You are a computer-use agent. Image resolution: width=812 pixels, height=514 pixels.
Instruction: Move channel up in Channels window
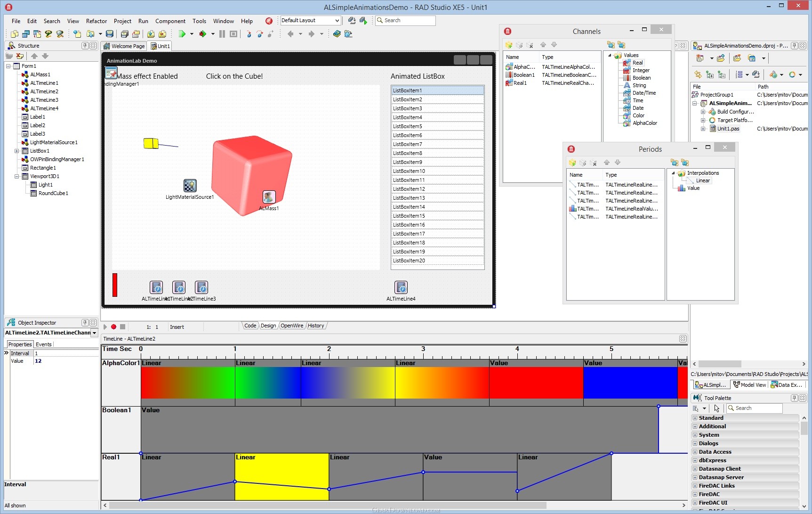(543, 45)
